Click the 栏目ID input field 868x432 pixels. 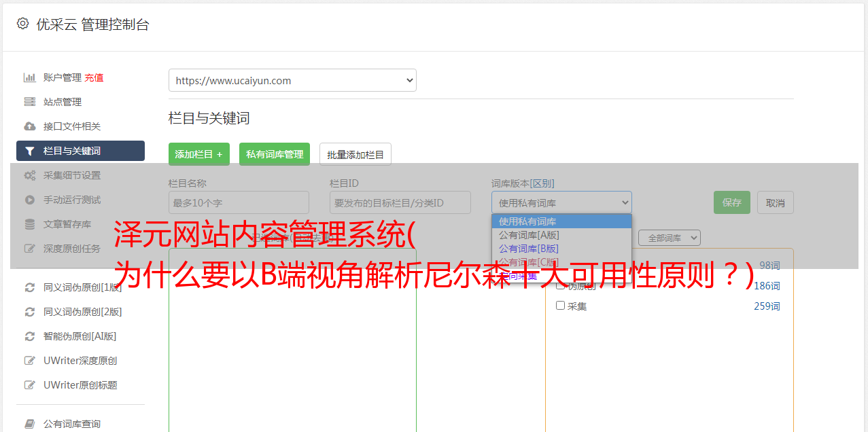click(x=400, y=202)
